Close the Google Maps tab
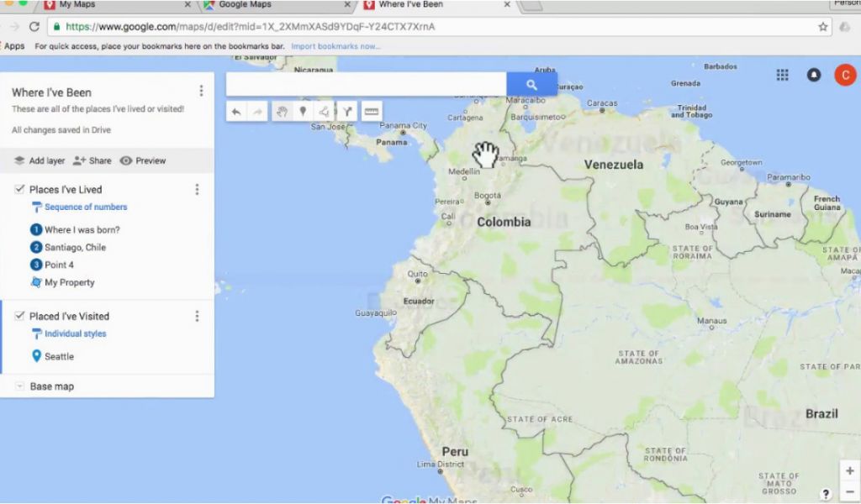The image size is (861, 504). [347, 4]
